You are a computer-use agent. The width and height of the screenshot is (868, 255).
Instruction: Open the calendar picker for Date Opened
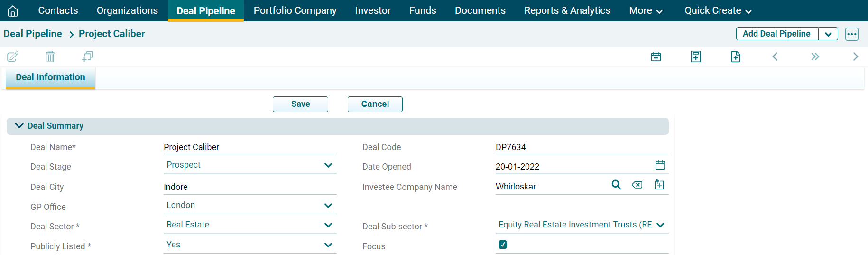pos(660,165)
